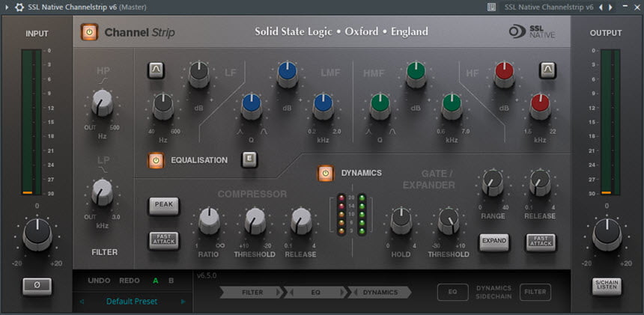The width and height of the screenshot is (644, 315).
Task: Switch EQ to E-series mode
Action: click(249, 160)
